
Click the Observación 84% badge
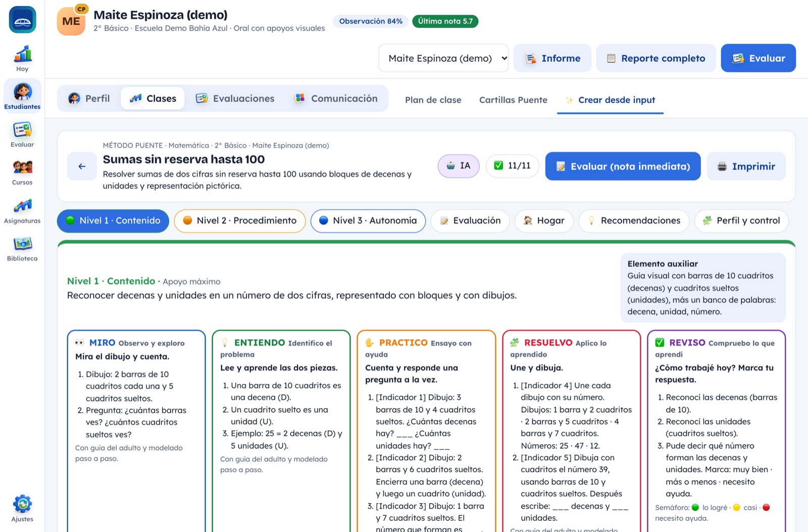pos(371,21)
